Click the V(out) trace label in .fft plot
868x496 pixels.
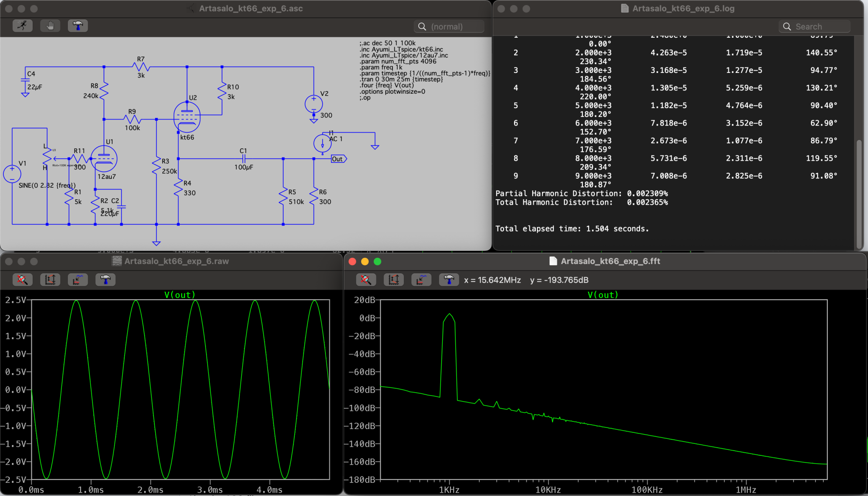coord(603,295)
